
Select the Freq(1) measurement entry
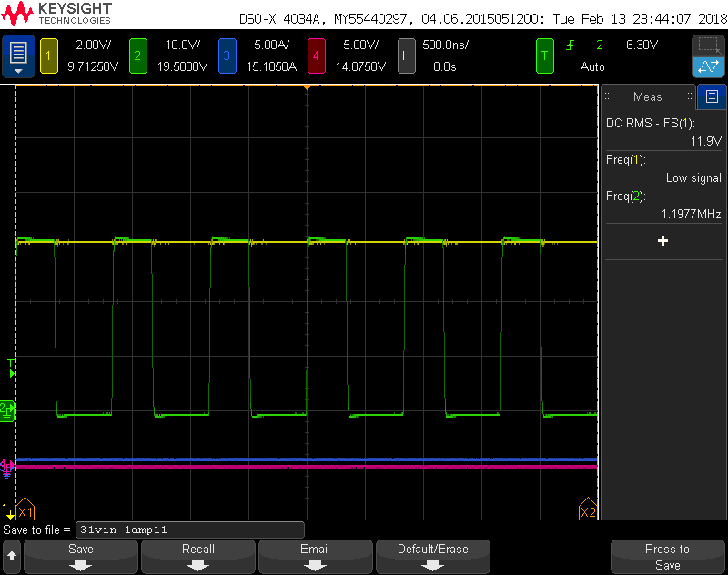(x=663, y=168)
